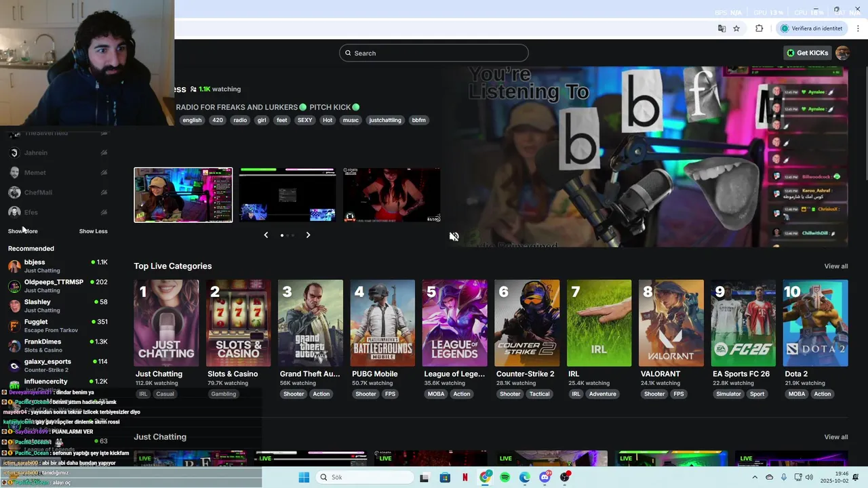Click the 'english' stream tag

coord(192,120)
